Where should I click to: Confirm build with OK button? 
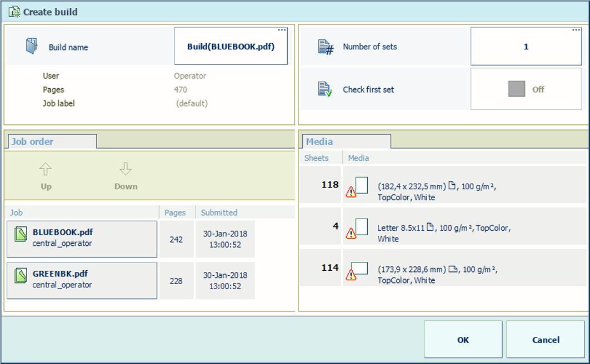pyautogui.click(x=463, y=340)
